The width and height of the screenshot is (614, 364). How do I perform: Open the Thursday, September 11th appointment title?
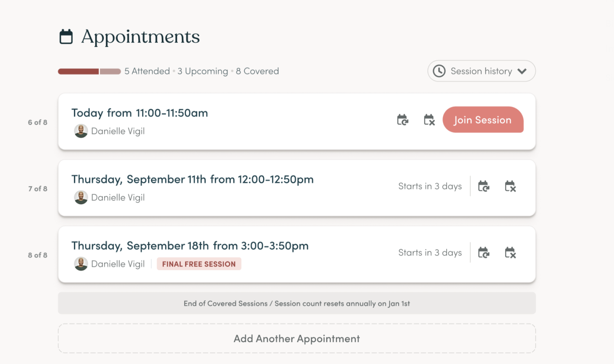point(192,179)
